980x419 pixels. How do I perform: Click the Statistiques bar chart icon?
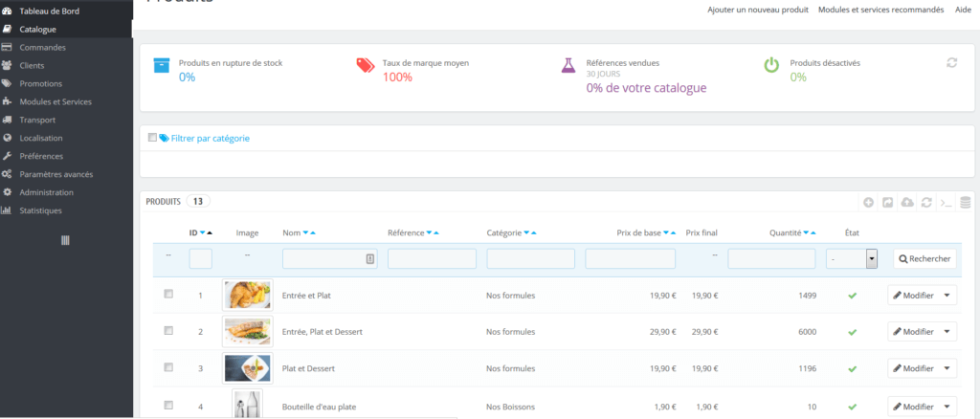click(7, 210)
